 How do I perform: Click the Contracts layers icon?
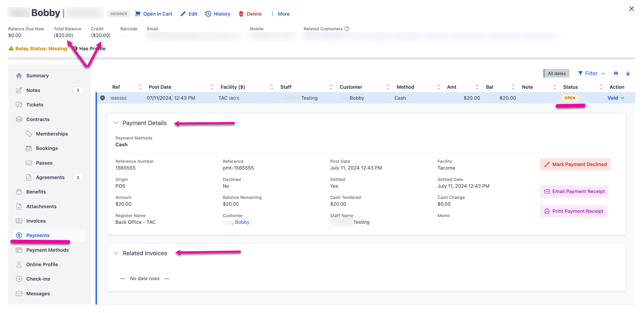click(x=19, y=119)
